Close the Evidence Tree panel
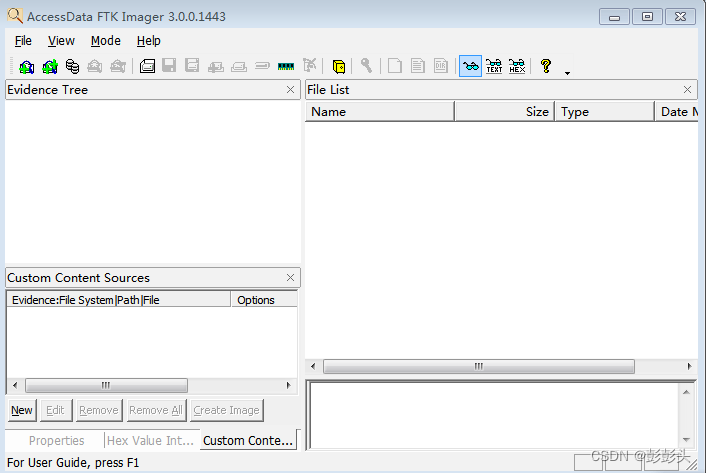The width and height of the screenshot is (706, 473). click(x=290, y=90)
